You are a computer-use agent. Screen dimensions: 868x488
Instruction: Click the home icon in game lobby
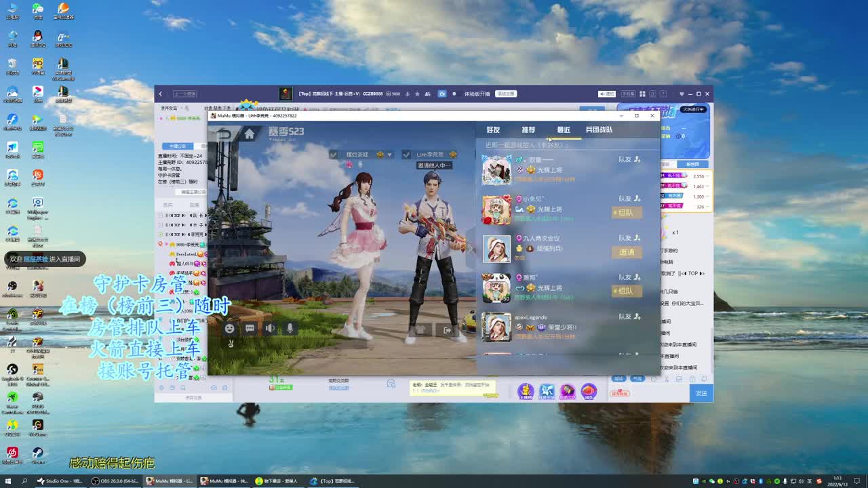pos(249,134)
